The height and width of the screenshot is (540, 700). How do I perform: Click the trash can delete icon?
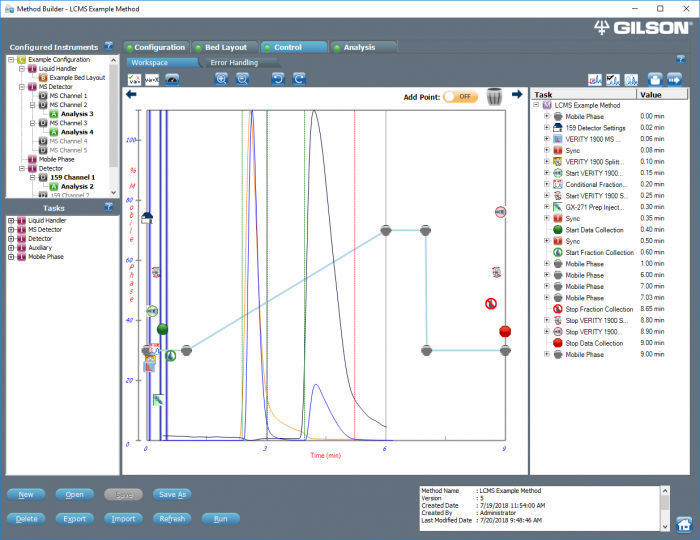pyautogui.click(x=494, y=96)
